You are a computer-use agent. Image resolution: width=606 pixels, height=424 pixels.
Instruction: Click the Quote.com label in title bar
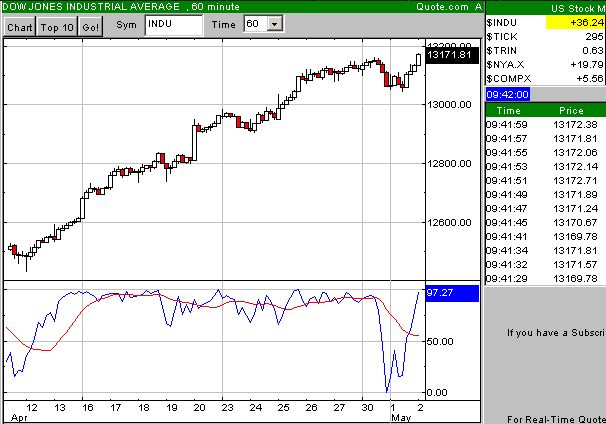(x=442, y=7)
